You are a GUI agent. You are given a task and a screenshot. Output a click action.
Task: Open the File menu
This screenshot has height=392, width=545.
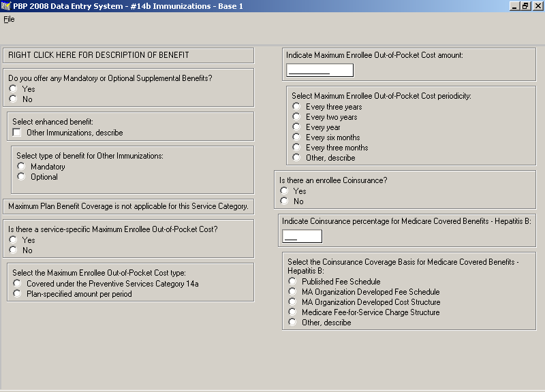pyautogui.click(x=9, y=19)
